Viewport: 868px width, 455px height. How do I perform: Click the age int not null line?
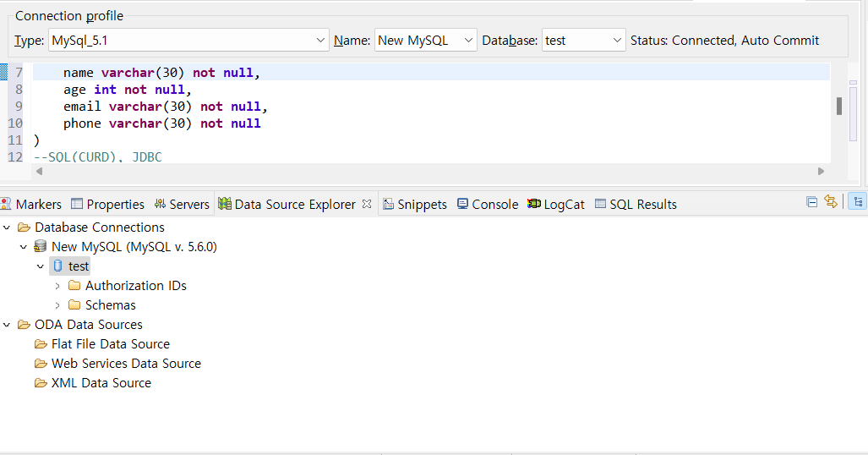click(128, 90)
